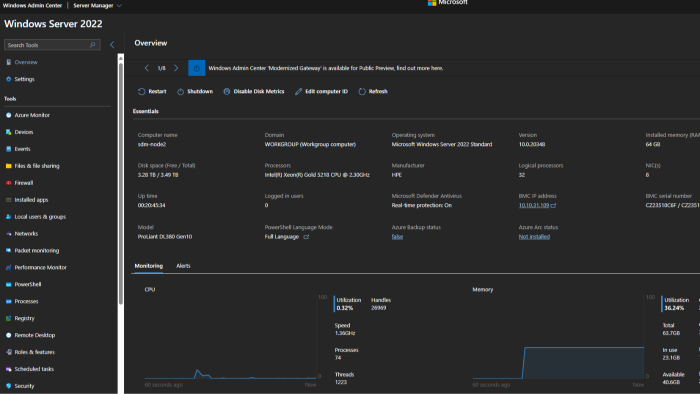700x394 pixels.
Task: Select Remote Desktop label in tools list
Action: click(34, 335)
